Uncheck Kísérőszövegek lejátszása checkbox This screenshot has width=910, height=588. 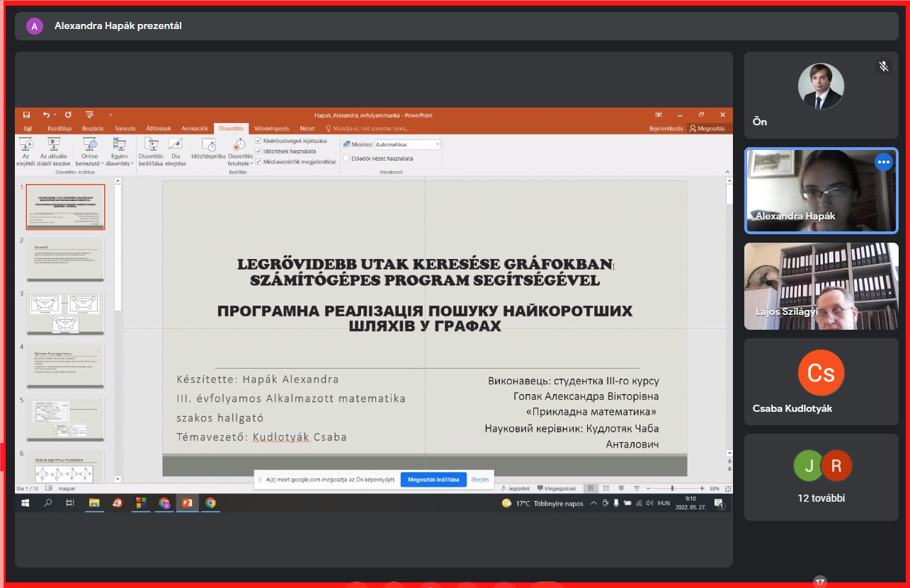(258, 141)
